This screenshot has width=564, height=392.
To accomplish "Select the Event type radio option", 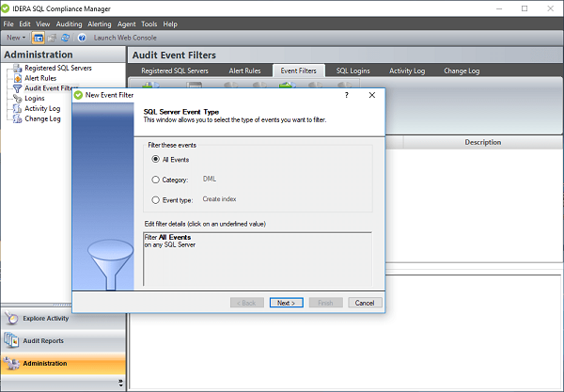I will click(x=156, y=199).
